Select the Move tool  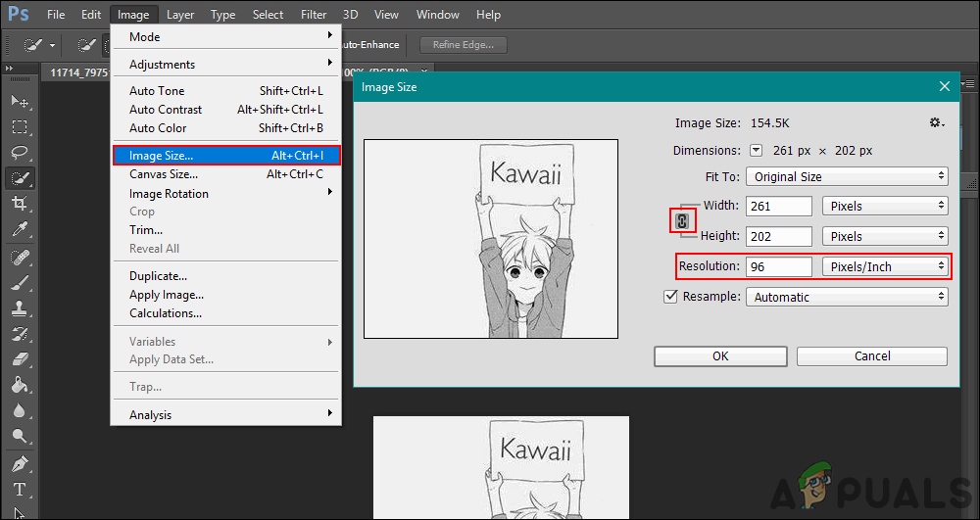19,102
